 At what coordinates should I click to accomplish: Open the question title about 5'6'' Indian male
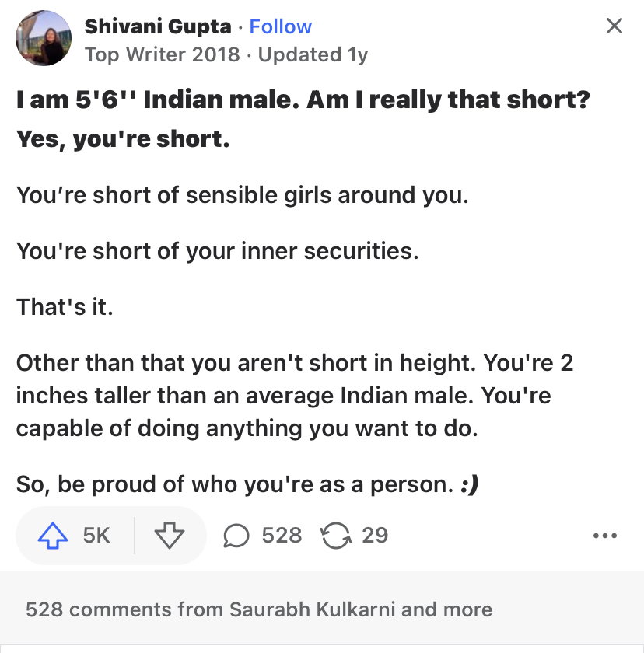tap(303, 100)
